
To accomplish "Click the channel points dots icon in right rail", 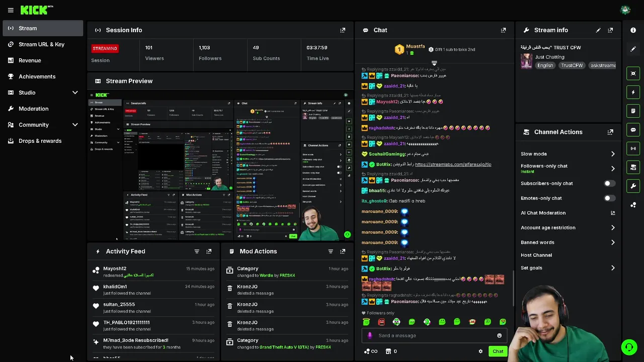I will [633, 205].
